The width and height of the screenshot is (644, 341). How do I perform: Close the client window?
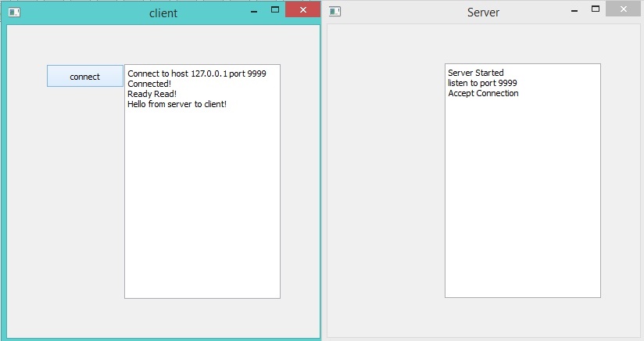coord(302,10)
